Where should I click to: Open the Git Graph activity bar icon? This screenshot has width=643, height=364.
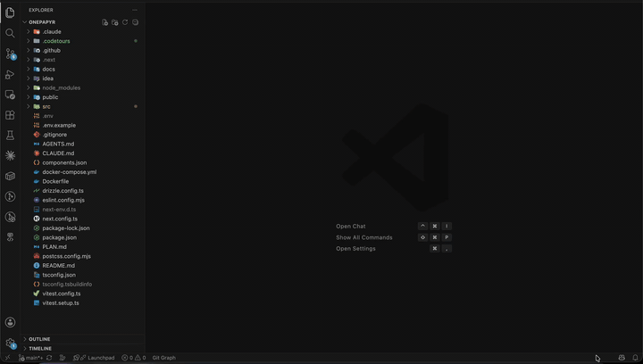click(x=10, y=196)
